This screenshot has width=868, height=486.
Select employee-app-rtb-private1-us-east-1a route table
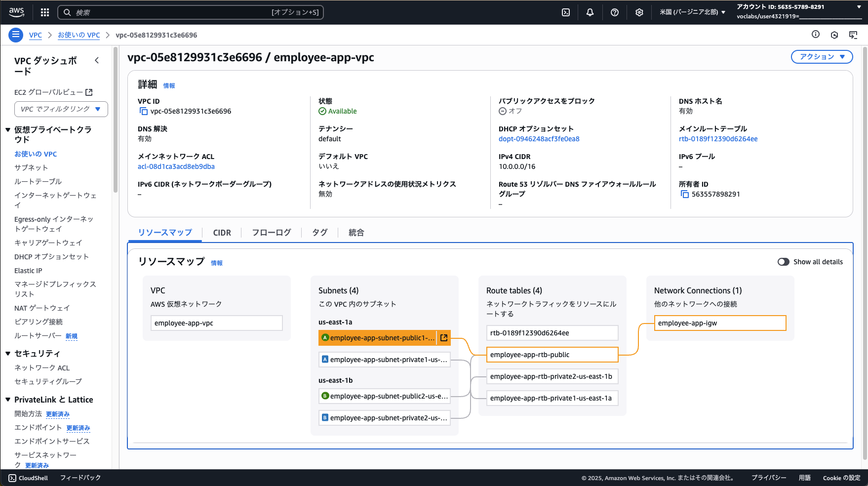(552, 398)
